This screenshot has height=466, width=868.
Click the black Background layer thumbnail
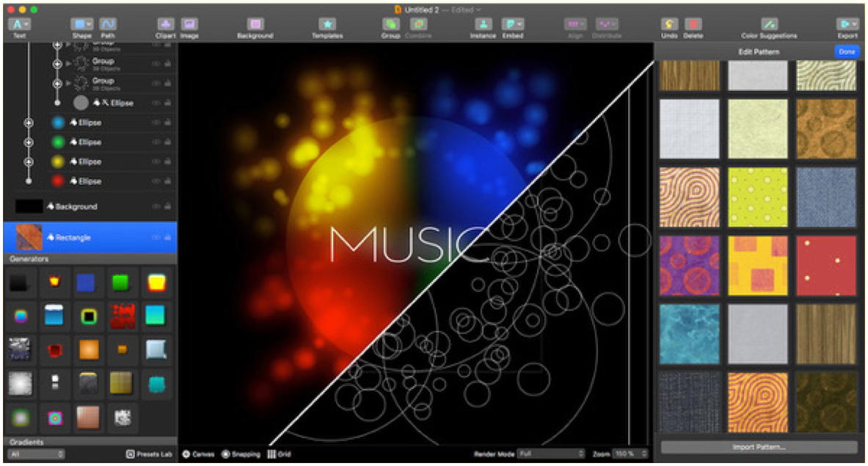[x=29, y=206]
